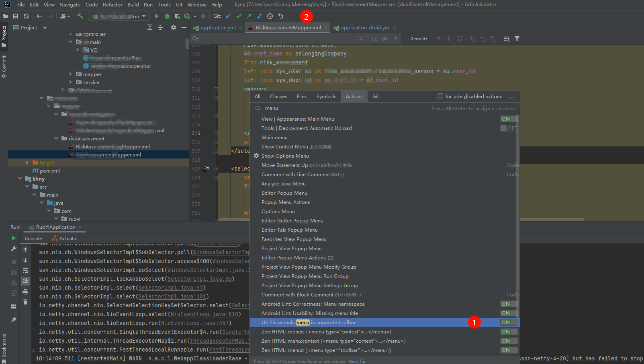Select the Classes search tab
Image resolution: width=644 pixels, height=364 pixels.
pos(278,97)
